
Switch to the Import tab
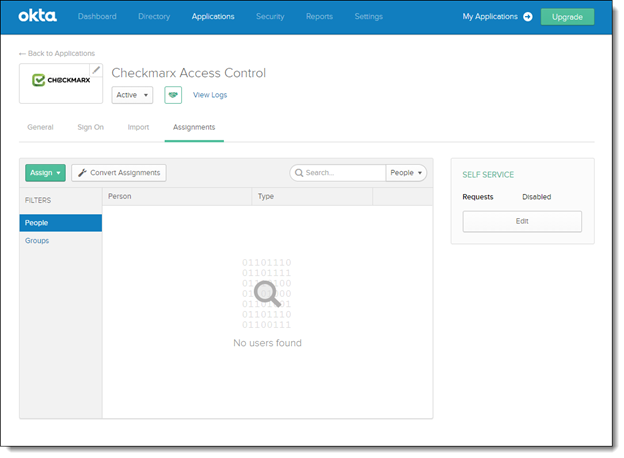coord(138,127)
